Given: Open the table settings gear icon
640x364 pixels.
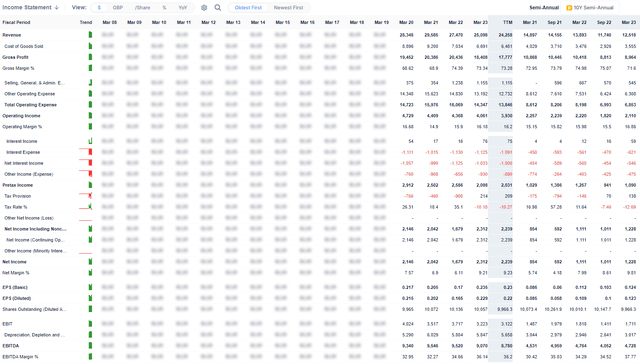Looking at the screenshot, I should pyautogui.click(x=204, y=8).
